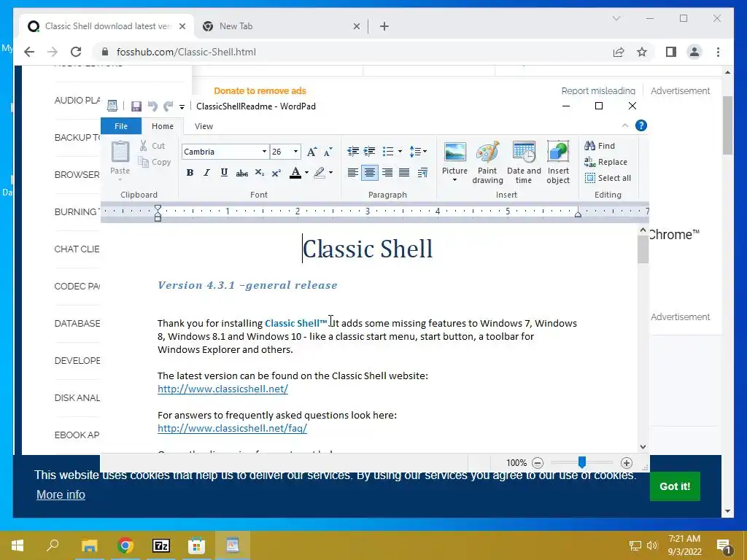This screenshot has height=560, width=747.
Task: Open the line spacing dropdown
Action: (x=418, y=152)
